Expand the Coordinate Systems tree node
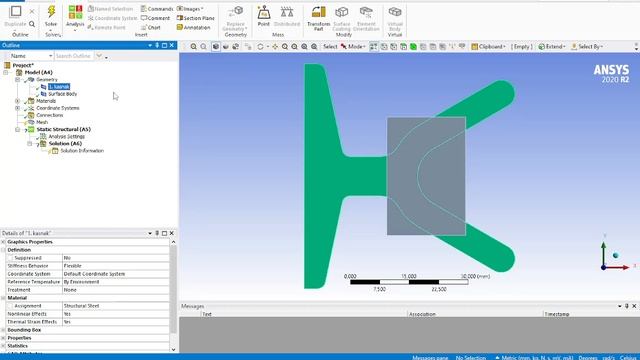 17,108
